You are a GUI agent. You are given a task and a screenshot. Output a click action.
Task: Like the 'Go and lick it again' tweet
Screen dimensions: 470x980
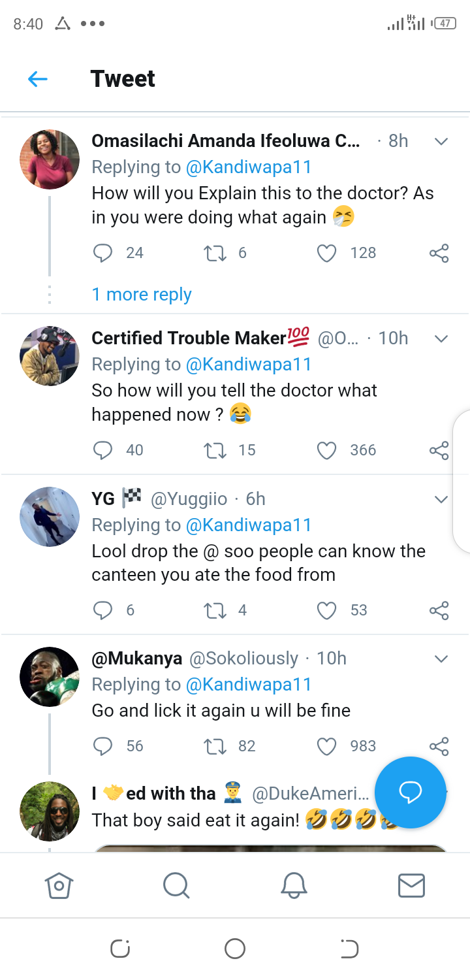click(x=326, y=746)
